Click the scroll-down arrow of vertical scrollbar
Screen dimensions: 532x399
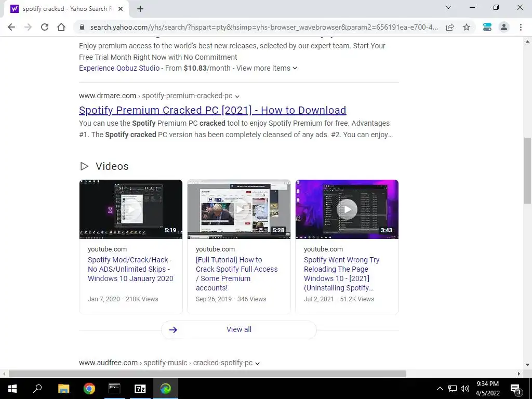527,365
